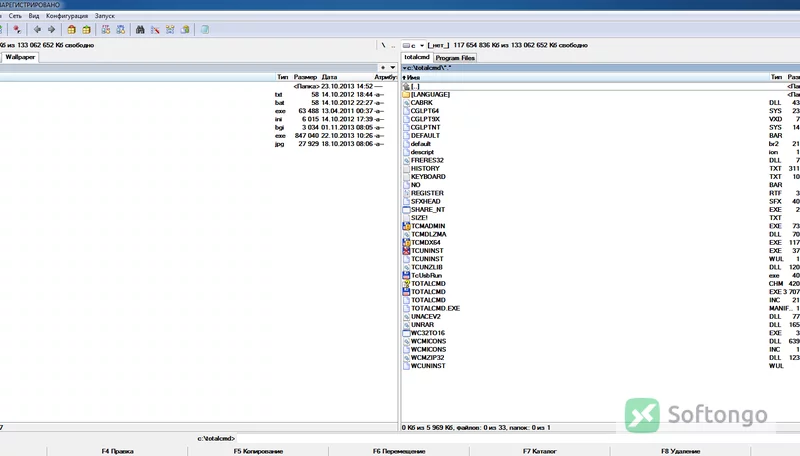Viewport: 800px width, 456px height.
Task: Click the parent directory '..' button
Action: click(393, 45)
